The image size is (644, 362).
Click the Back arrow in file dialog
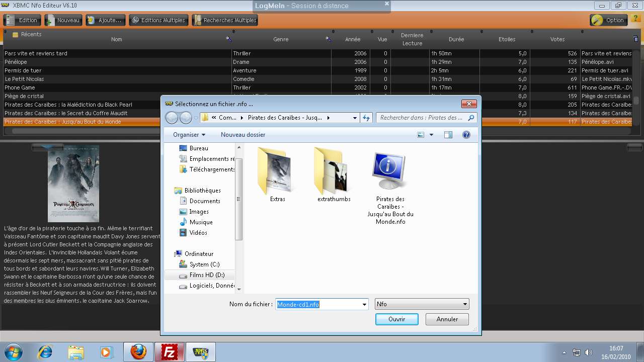point(172,118)
